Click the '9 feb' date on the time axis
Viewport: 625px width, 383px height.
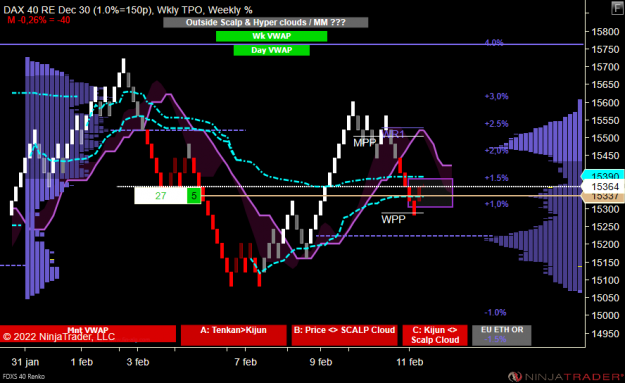tap(320, 362)
